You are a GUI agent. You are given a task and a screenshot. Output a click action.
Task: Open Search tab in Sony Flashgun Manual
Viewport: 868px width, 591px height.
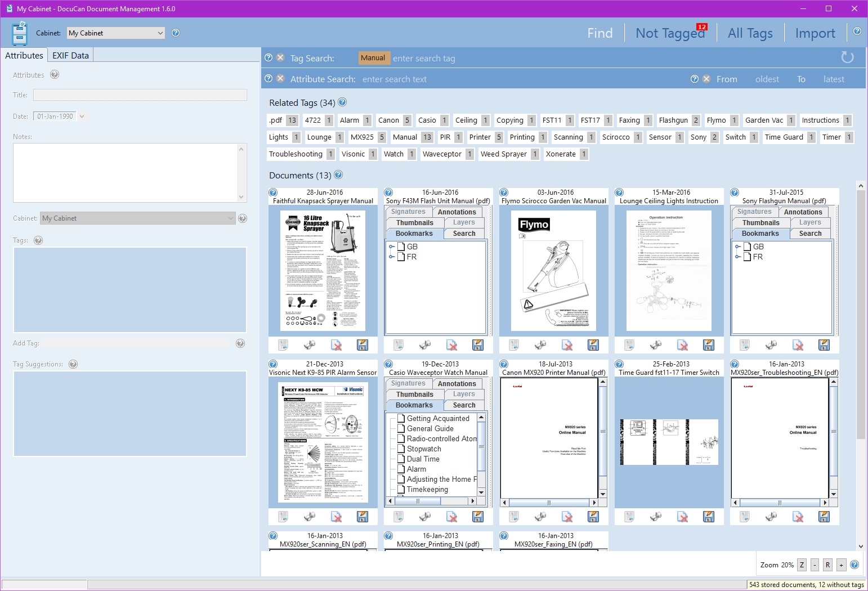pyautogui.click(x=811, y=234)
